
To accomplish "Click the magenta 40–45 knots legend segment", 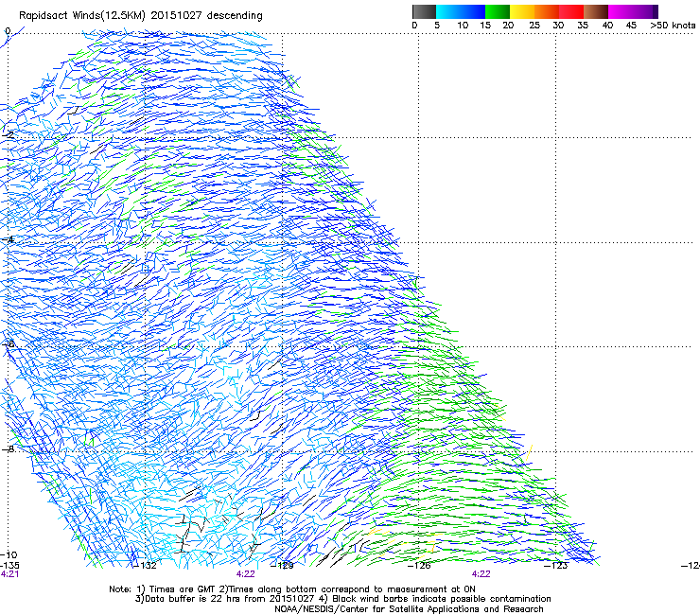I will coord(621,11).
